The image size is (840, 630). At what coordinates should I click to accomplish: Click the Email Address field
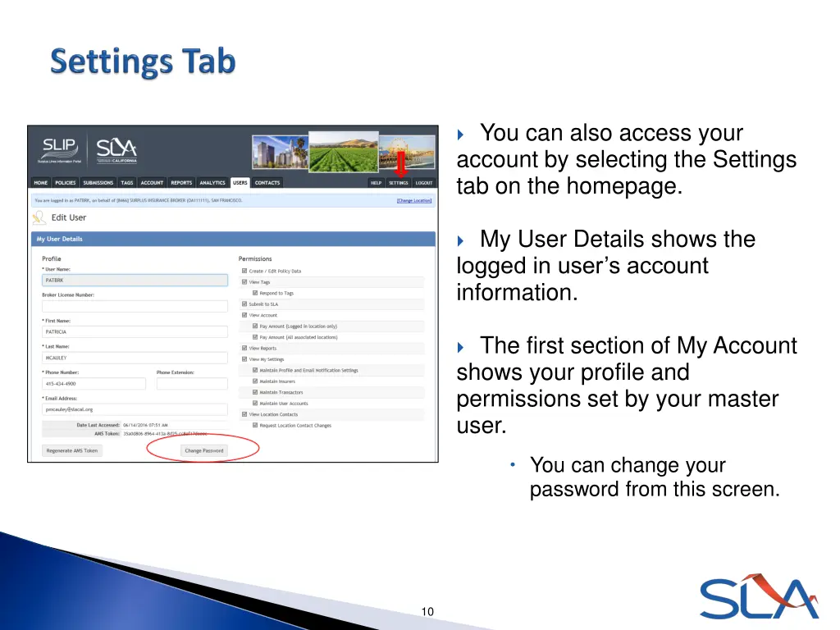(x=135, y=409)
